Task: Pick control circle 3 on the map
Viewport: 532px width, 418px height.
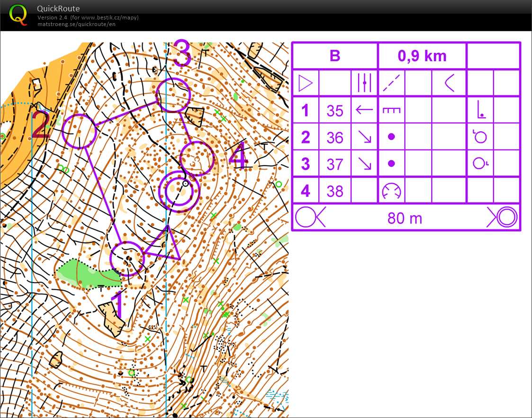Action: [x=173, y=95]
